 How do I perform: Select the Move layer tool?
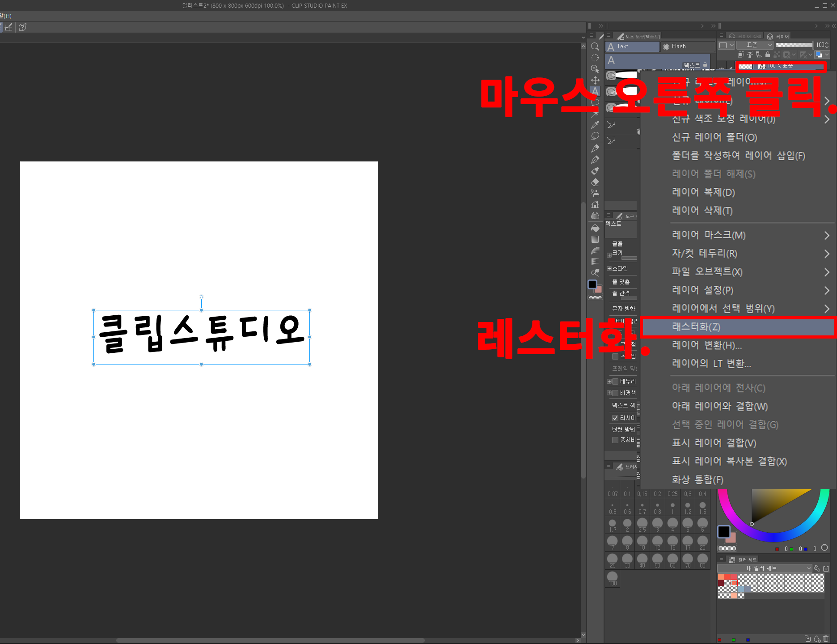[595, 80]
